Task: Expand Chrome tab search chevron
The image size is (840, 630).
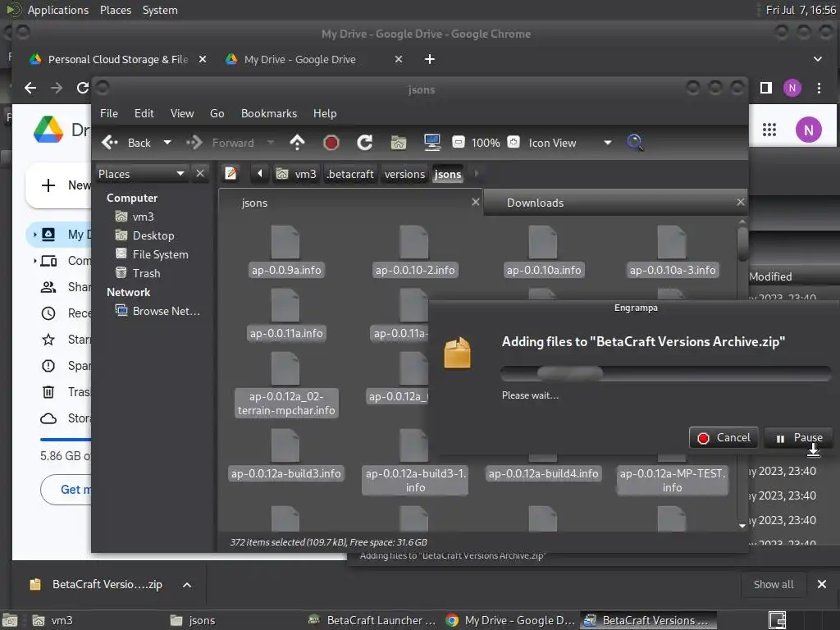Action: pyautogui.click(x=818, y=59)
